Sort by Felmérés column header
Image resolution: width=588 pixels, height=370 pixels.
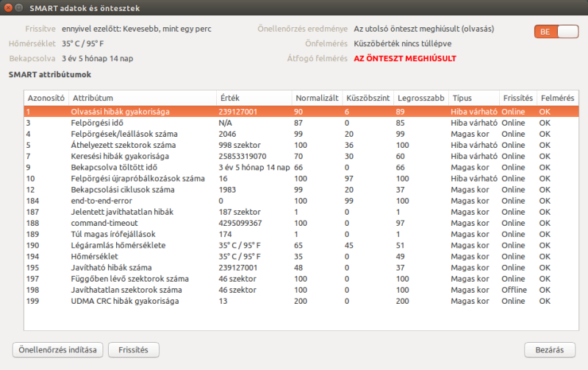558,98
